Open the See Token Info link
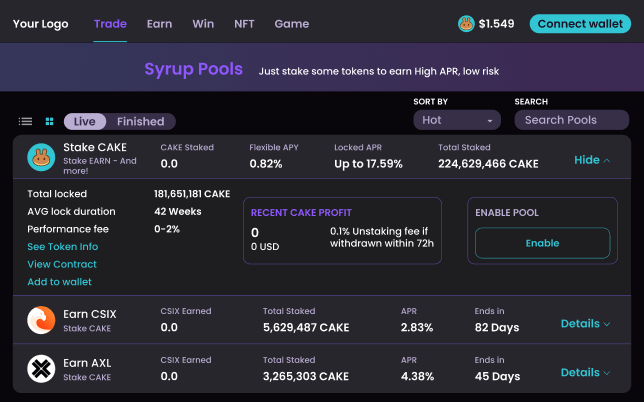The image size is (644, 402). [x=62, y=247]
